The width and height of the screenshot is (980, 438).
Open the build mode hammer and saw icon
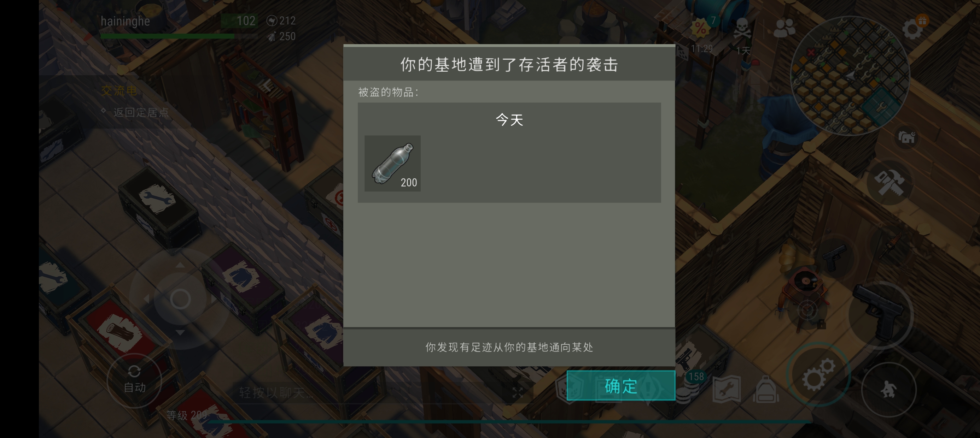tap(889, 181)
